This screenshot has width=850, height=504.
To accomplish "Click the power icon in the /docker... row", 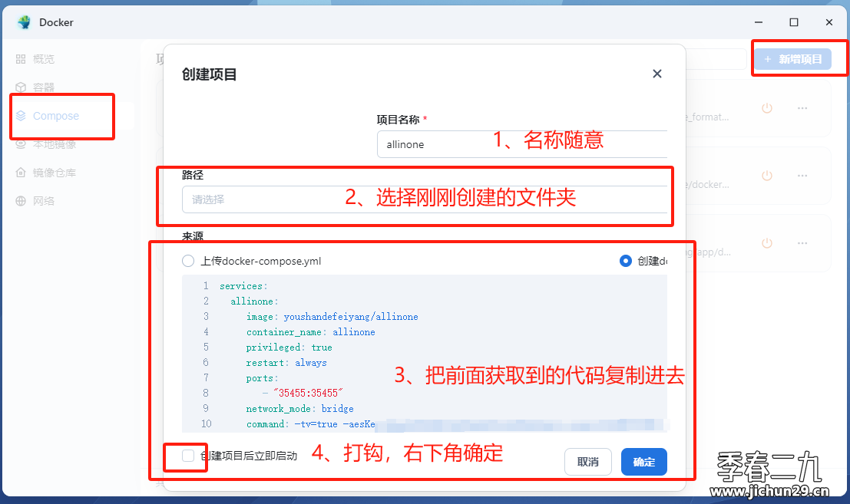I will pyautogui.click(x=767, y=176).
